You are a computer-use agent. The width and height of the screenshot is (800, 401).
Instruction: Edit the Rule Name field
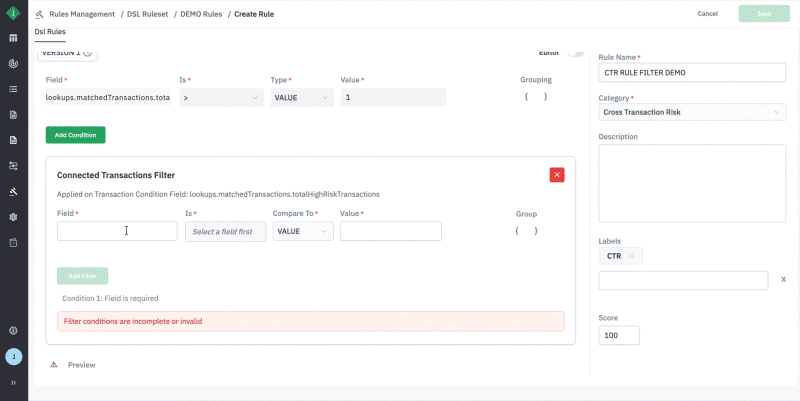692,72
